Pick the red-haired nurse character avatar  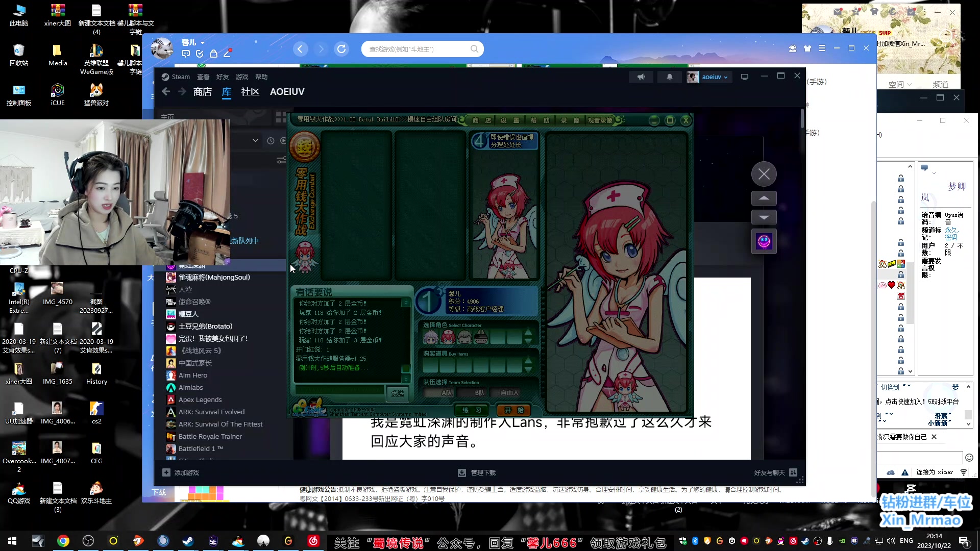pyautogui.click(x=448, y=337)
